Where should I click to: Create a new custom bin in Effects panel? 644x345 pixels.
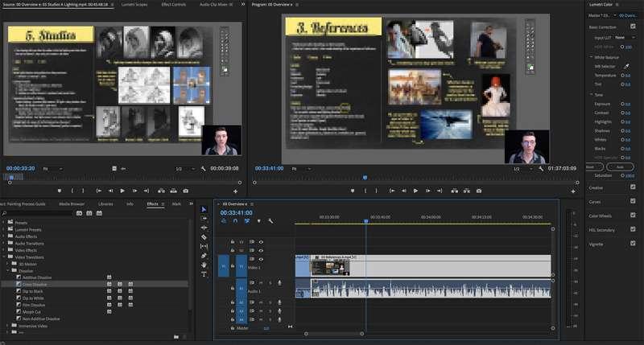click(176, 337)
